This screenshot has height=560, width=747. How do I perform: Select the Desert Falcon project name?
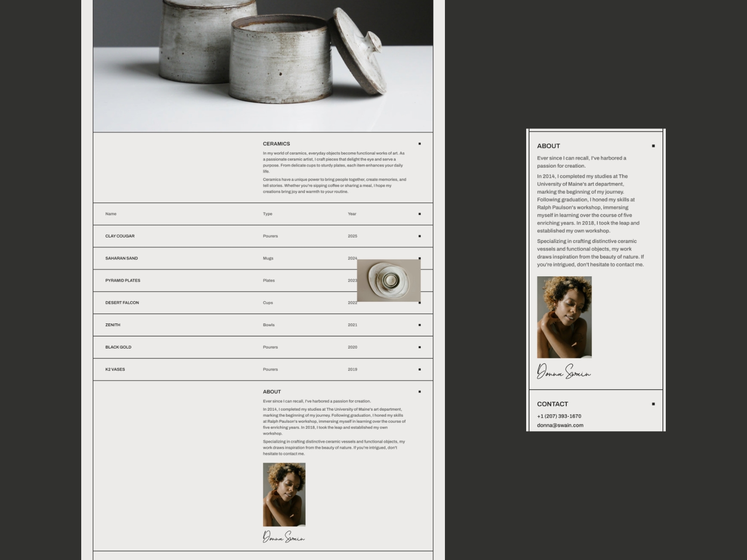[x=122, y=303]
